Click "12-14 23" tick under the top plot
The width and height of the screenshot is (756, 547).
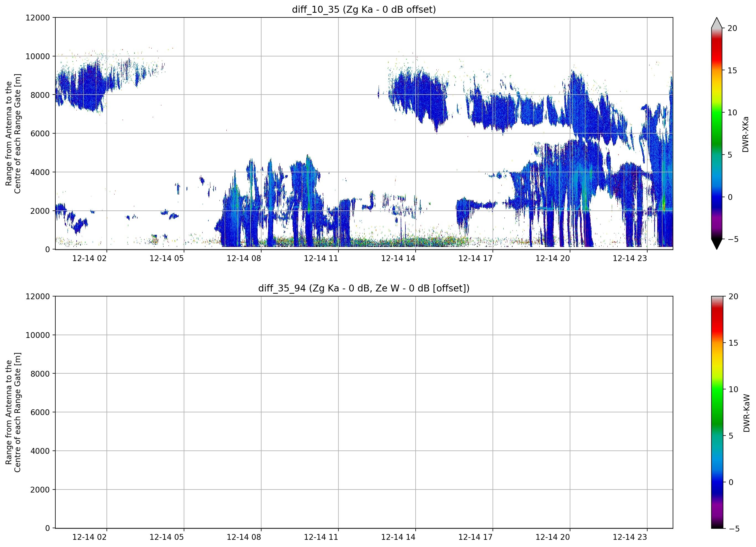(x=630, y=258)
